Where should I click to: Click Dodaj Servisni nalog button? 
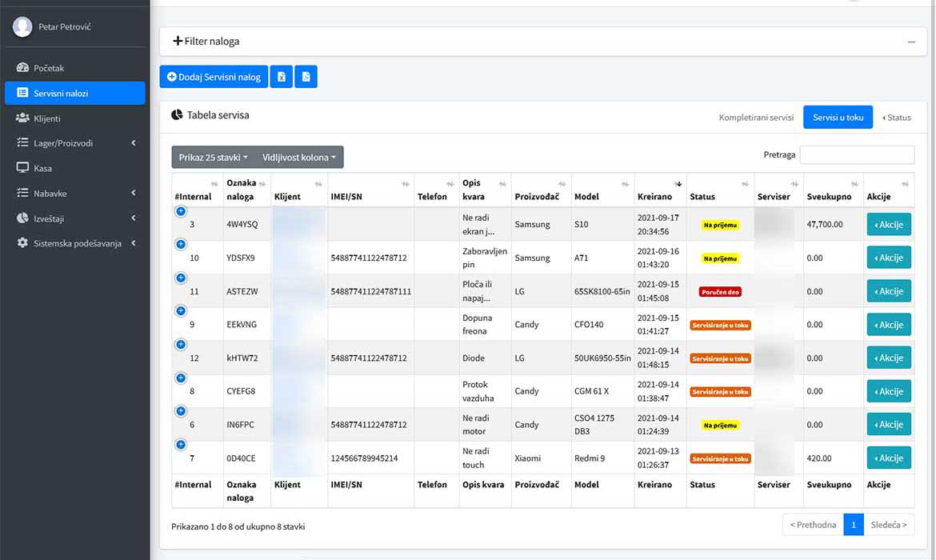click(214, 77)
